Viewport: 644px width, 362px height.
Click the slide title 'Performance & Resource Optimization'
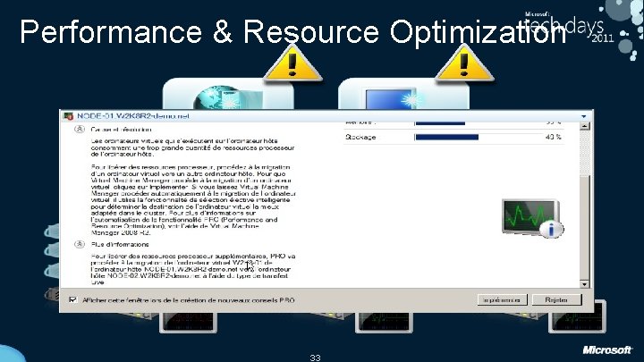292,31
